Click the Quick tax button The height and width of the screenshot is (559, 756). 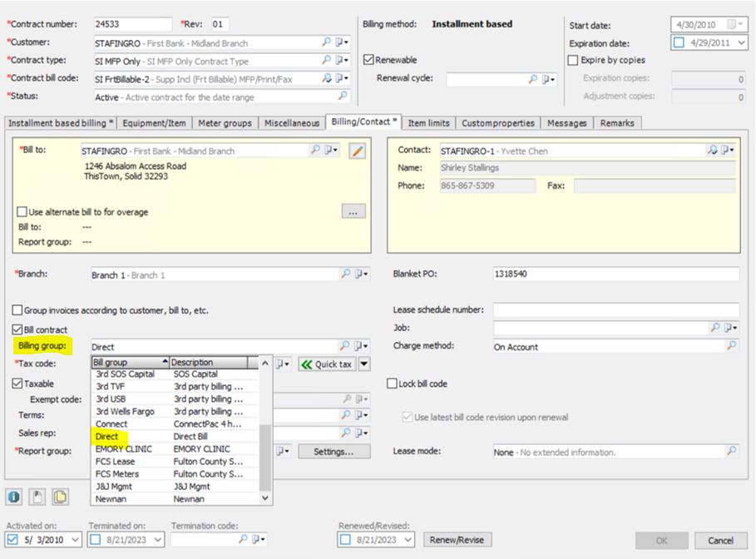328,364
